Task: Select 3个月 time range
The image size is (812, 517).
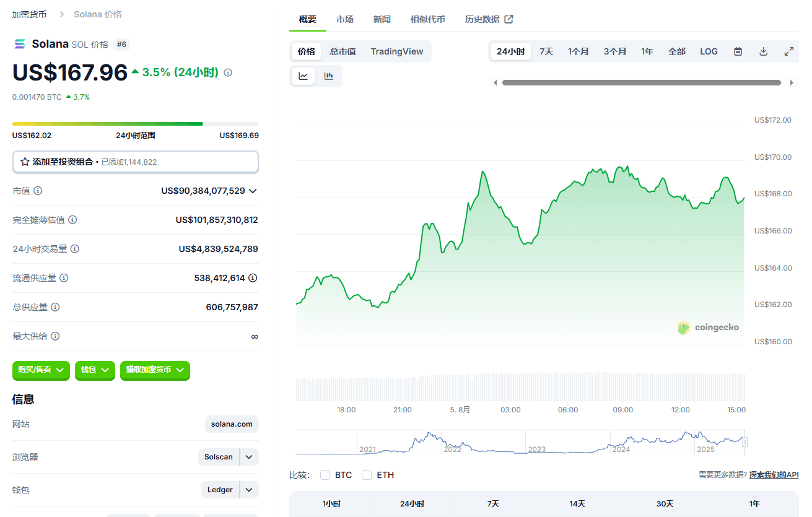Action: pyautogui.click(x=615, y=51)
